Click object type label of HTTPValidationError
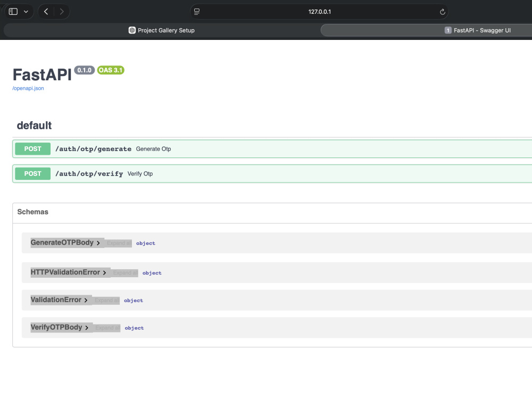 pyautogui.click(x=152, y=273)
